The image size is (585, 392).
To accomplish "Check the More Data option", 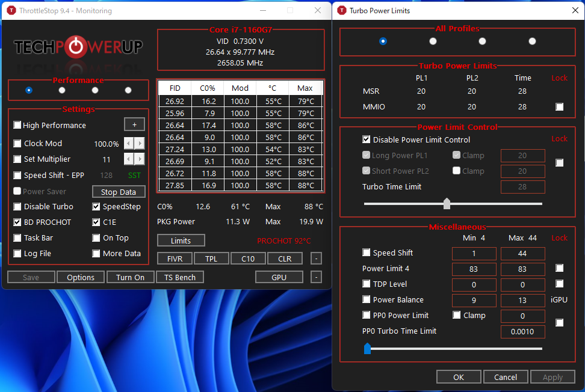I will point(96,253).
